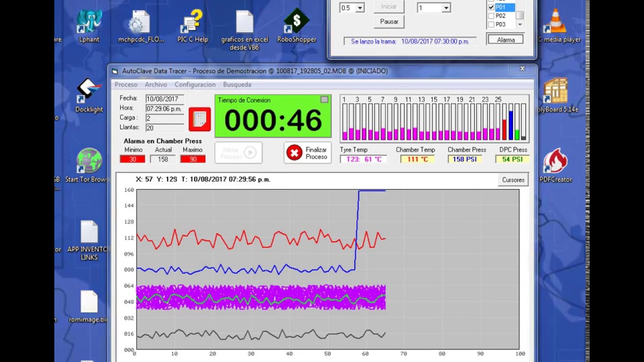Screen dimensions: 644x362
Task: Click the Finalizar Proceso red X button
Action: (307, 153)
